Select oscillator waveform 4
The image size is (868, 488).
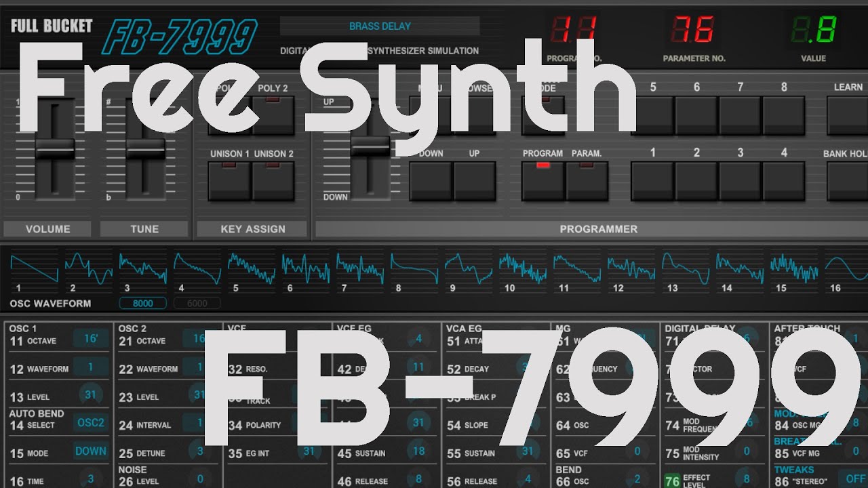click(197, 270)
